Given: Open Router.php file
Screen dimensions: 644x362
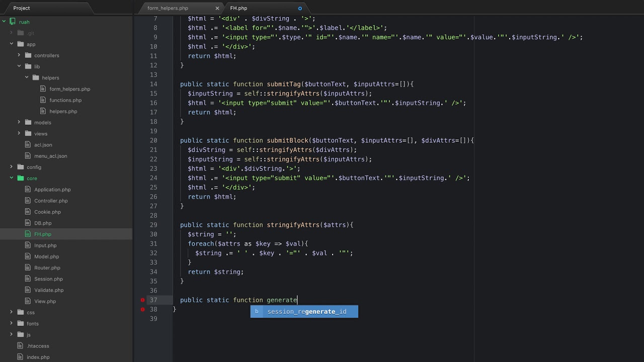Looking at the screenshot, I should tap(47, 267).
